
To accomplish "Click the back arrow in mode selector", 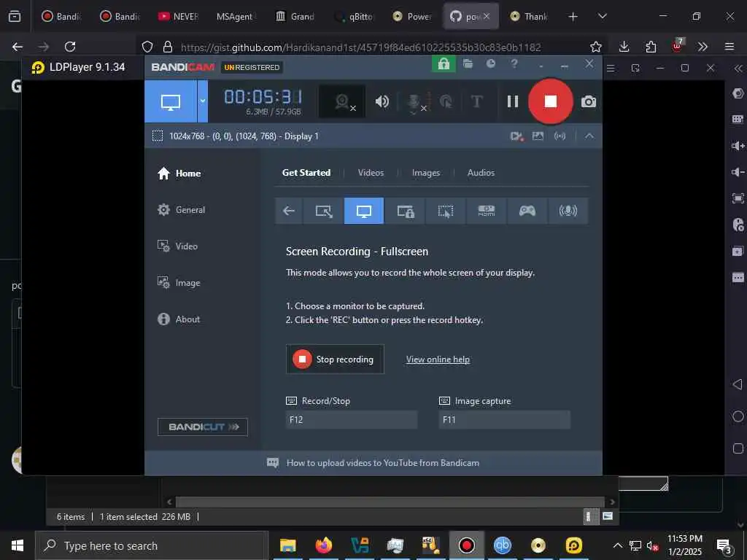I will [289, 211].
